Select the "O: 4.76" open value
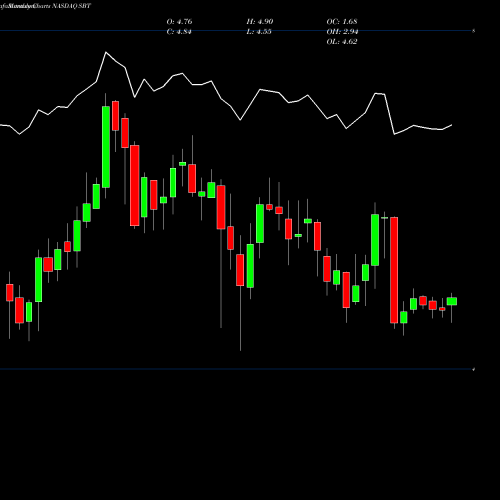Screen dimensions: 500x500 [179, 22]
